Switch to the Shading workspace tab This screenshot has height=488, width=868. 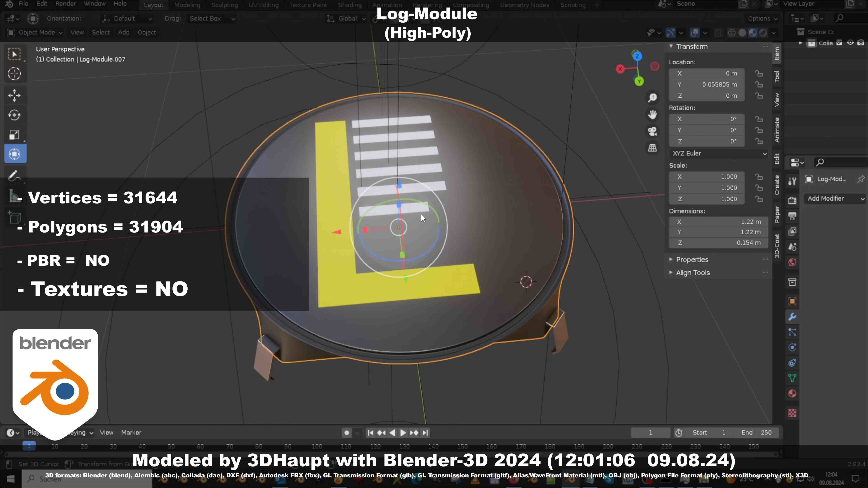point(350,5)
